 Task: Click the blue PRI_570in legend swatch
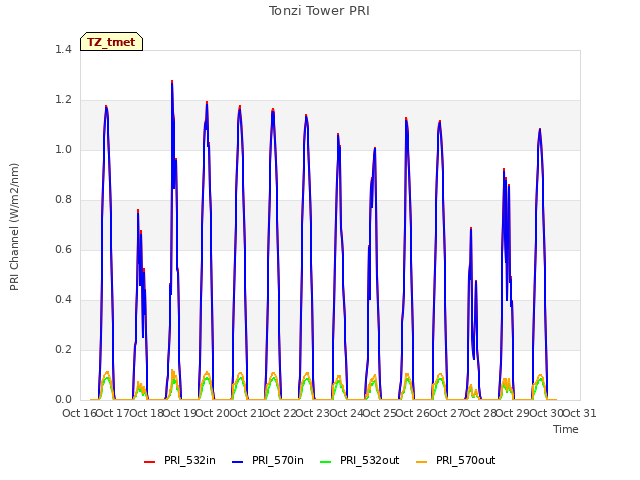pos(238,461)
